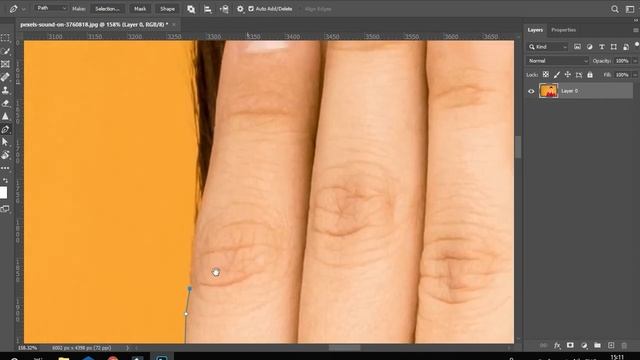Click the Opacity 100% field
Image resolution: width=640 pixels, height=360 pixels.
click(x=622, y=61)
